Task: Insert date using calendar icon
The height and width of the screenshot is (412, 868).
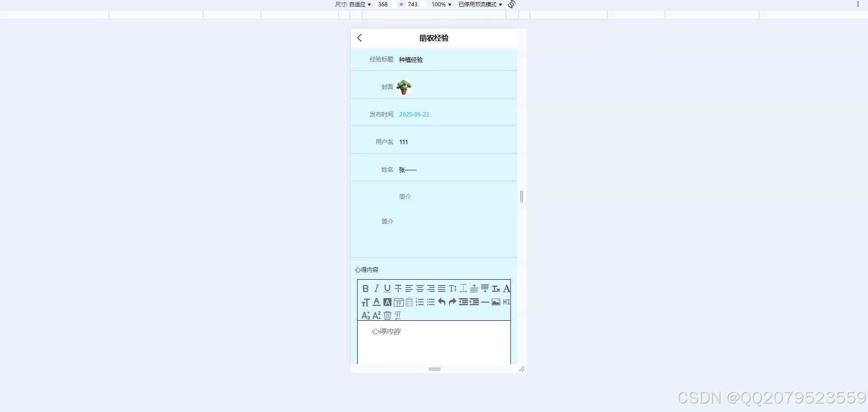Action: click(x=398, y=302)
